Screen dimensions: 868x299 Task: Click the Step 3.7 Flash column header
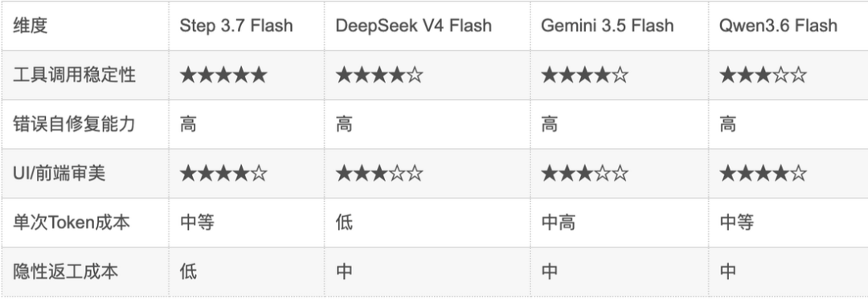(235, 26)
